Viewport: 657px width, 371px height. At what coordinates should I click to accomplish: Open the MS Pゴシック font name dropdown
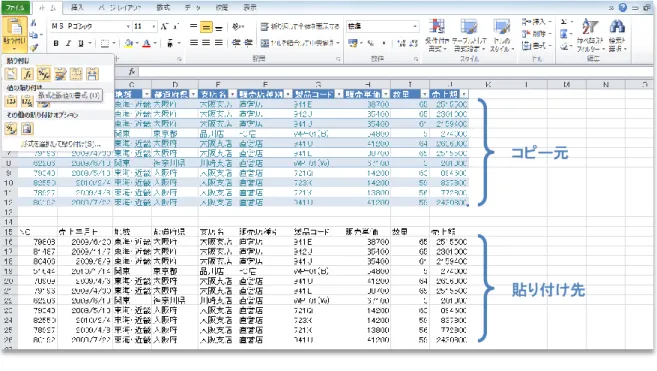click(128, 26)
